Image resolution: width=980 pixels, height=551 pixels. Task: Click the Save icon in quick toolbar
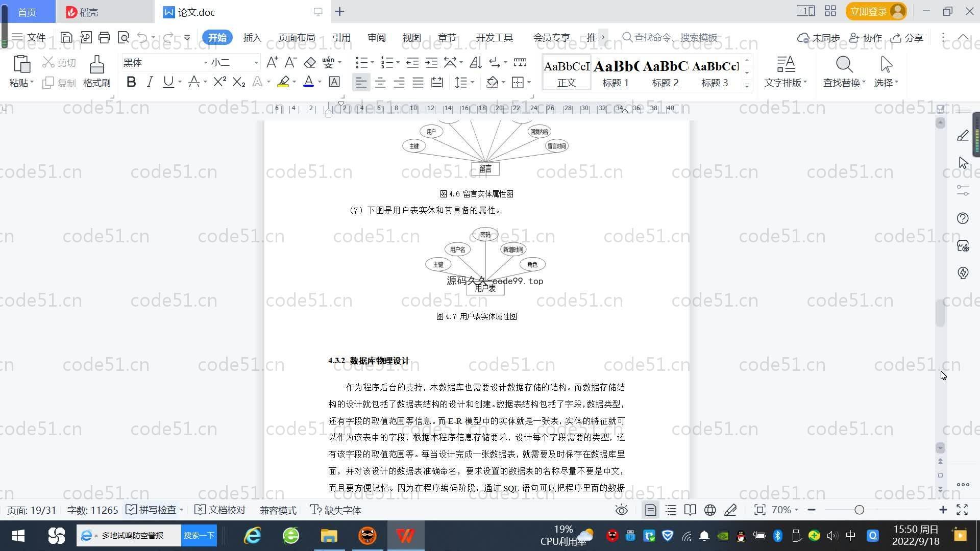coord(66,37)
